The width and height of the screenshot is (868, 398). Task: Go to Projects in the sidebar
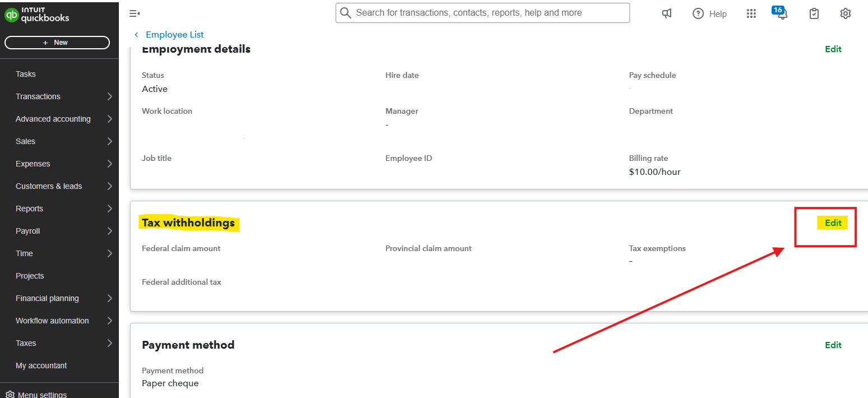coord(30,276)
